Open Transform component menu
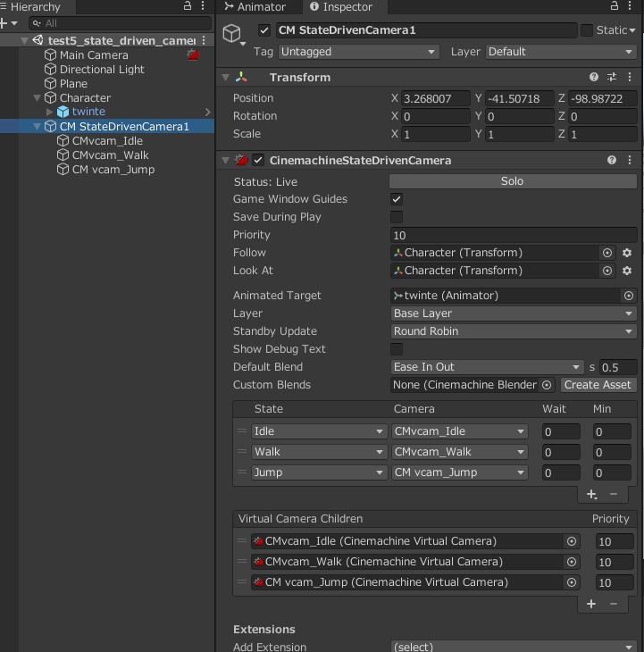 [630, 77]
